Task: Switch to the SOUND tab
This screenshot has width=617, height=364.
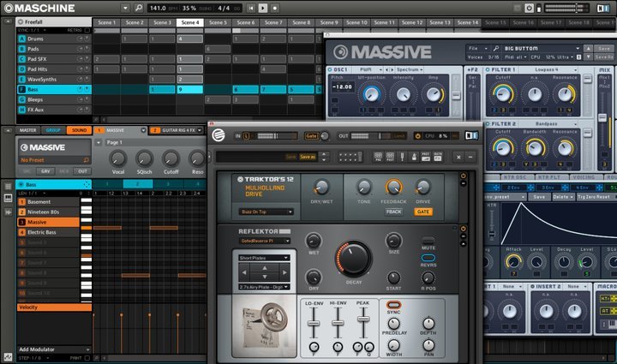Action: pos(79,130)
